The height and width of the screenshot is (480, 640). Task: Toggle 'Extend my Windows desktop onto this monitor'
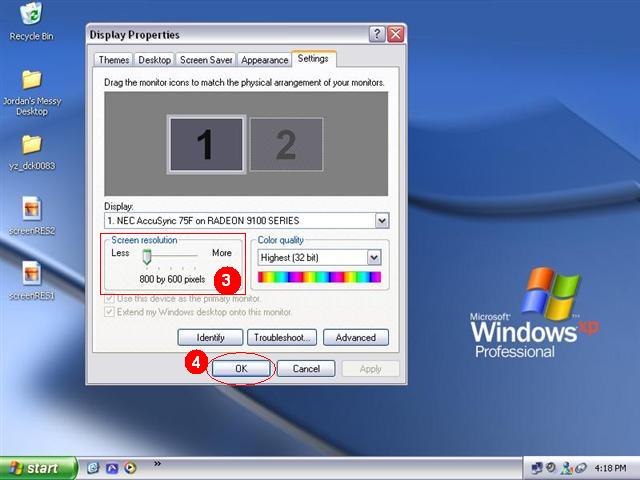[x=109, y=312]
